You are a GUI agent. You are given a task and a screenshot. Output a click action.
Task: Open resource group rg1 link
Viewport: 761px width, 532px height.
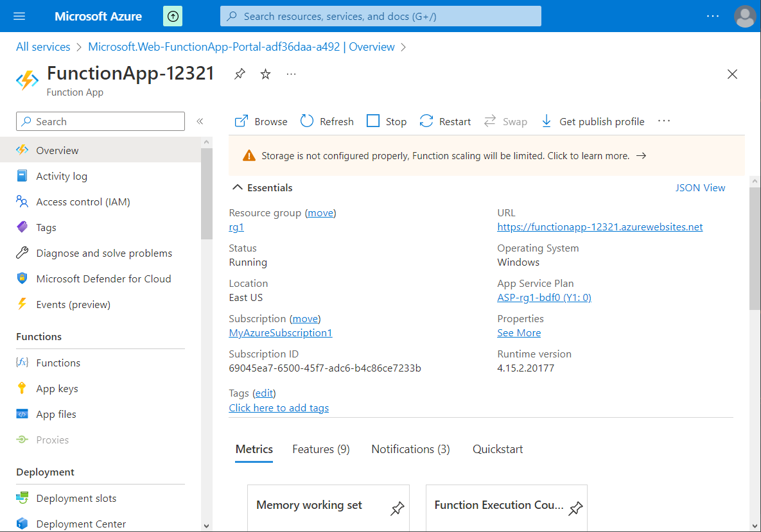click(x=236, y=227)
